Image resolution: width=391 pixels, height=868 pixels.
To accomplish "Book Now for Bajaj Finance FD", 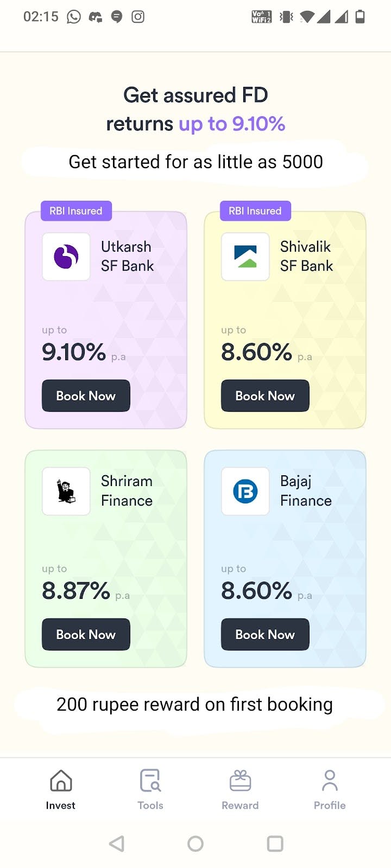I will [x=265, y=634].
